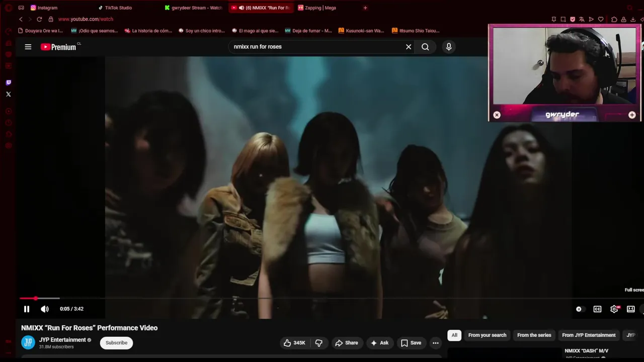This screenshot has height=362, width=644.
Task: Open the ad blocker shield icon
Action: click(573, 19)
